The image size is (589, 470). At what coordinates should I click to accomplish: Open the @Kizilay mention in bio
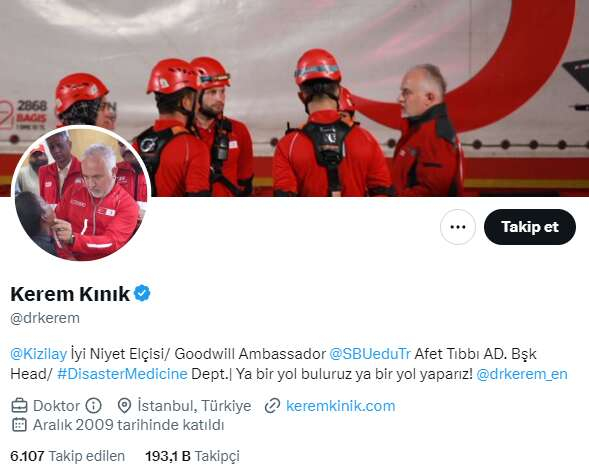pos(39,354)
